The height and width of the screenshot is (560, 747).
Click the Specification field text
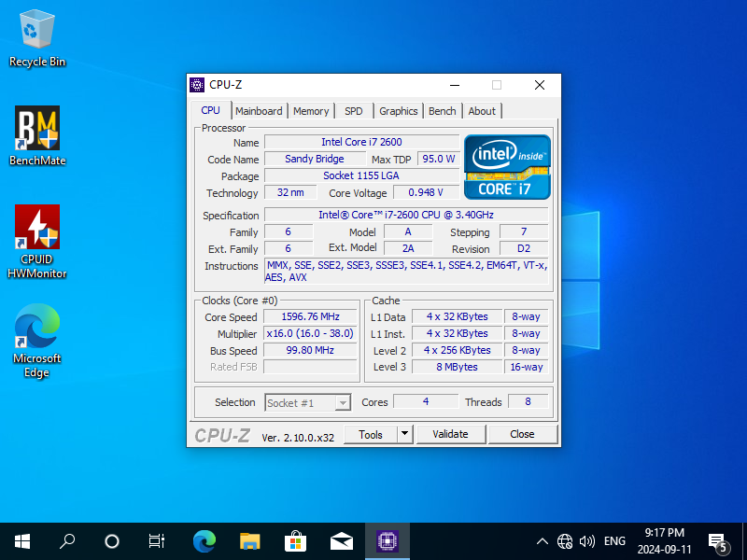click(x=406, y=215)
